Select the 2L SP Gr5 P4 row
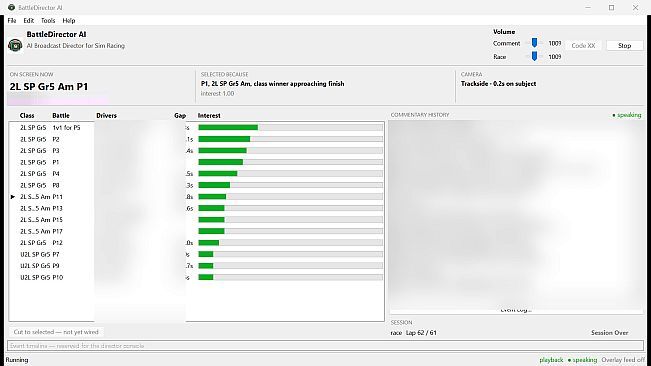This screenshot has height=366, width=651. coord(196,173)
